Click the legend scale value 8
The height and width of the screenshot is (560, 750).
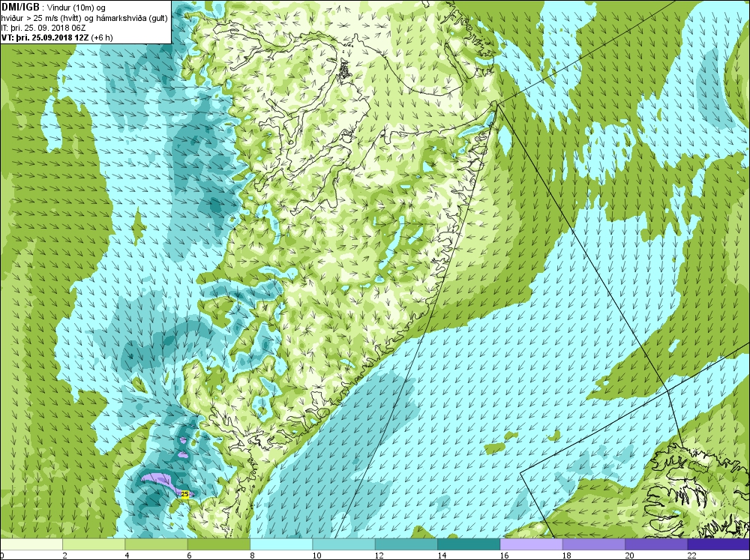click(252, 556)
